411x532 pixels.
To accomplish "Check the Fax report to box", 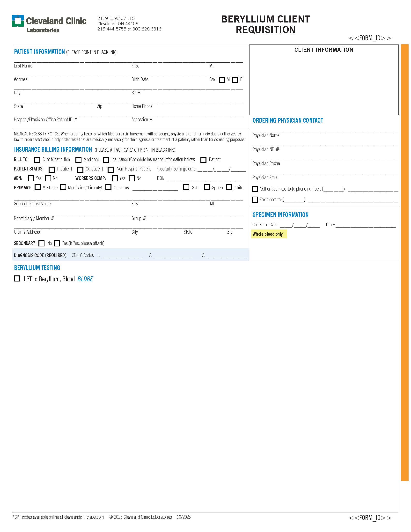I will coord(255,200).
